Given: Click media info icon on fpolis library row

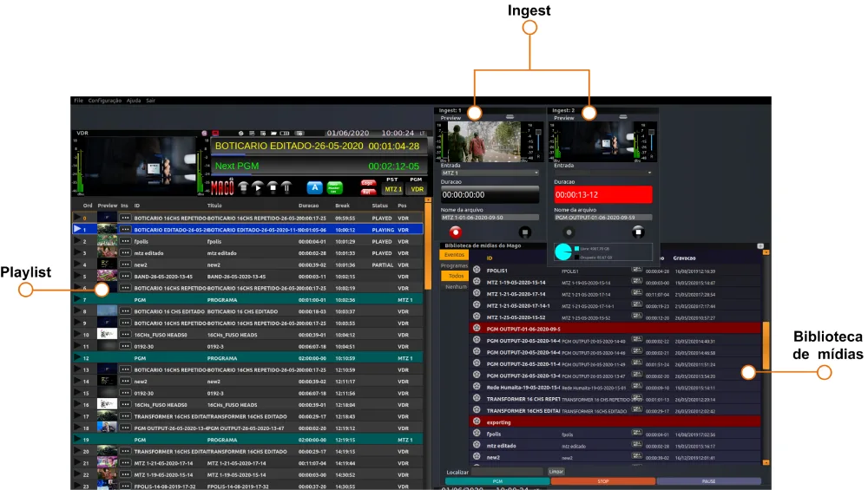Looking at the screenshot, I should point(636,434).
